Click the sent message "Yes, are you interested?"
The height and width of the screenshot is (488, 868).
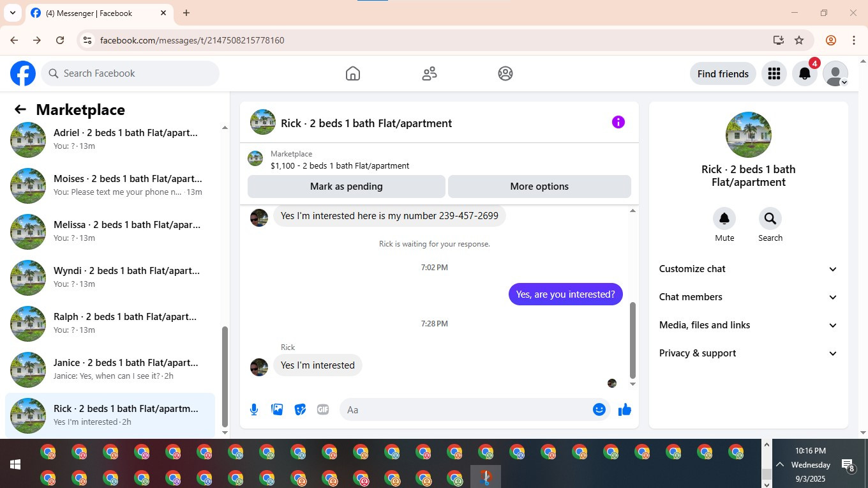pyautogui.click(x=565, y=294)
